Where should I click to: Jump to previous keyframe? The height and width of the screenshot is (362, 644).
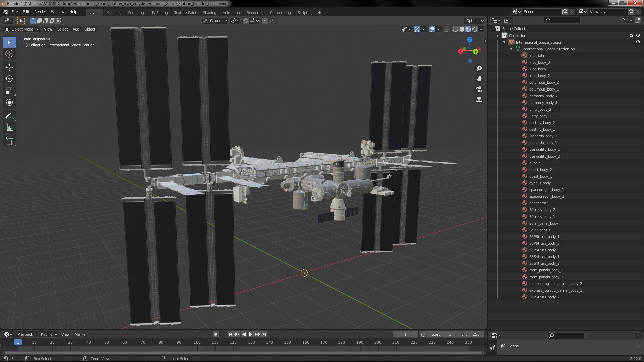[x=237, y=334]
